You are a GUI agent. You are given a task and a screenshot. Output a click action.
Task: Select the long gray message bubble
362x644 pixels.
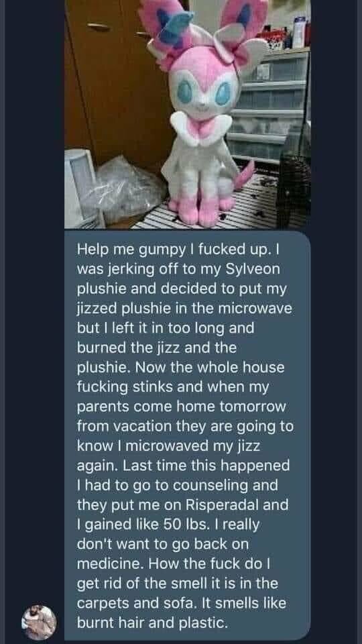click(x=188, y=435)
